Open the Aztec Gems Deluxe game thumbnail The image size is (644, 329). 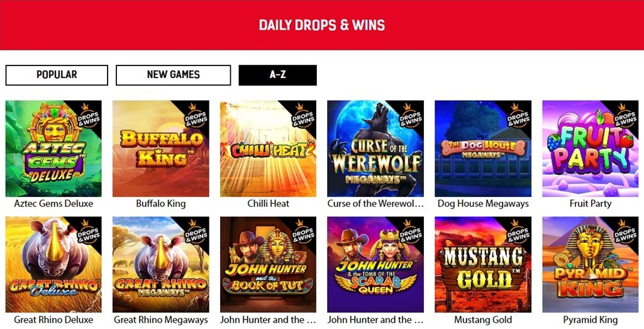pos(53,148)
